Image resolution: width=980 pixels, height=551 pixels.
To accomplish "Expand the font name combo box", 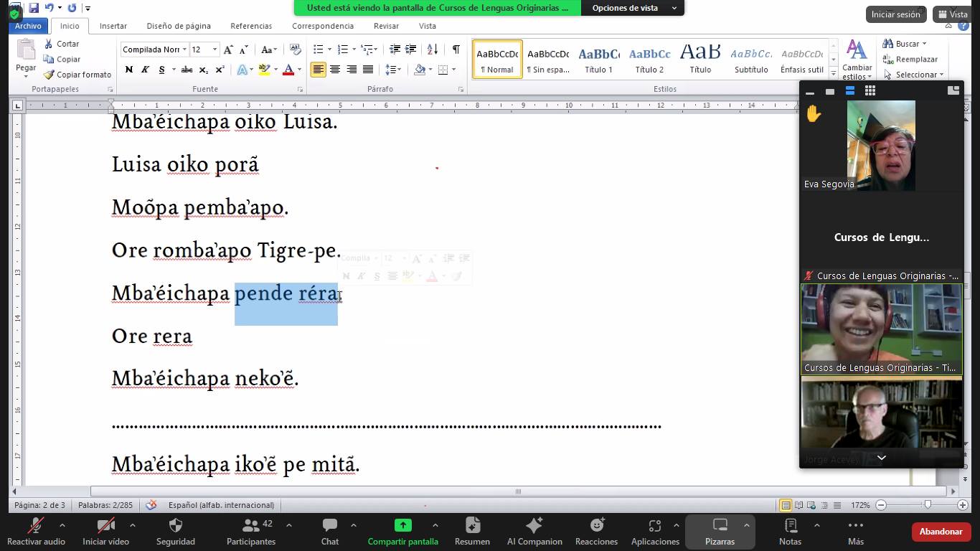I will [x=184, y=50].
